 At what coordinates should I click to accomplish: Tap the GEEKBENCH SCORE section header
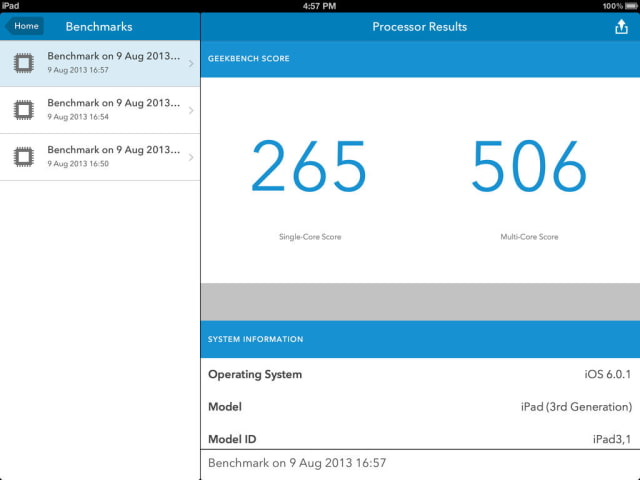(420, 59)
